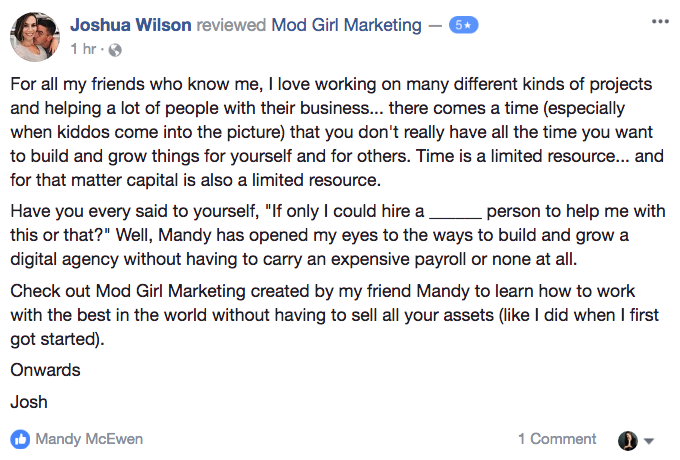Click the "Josh" signature line
This screenshot has width=680, height=460.
(28, 403)
